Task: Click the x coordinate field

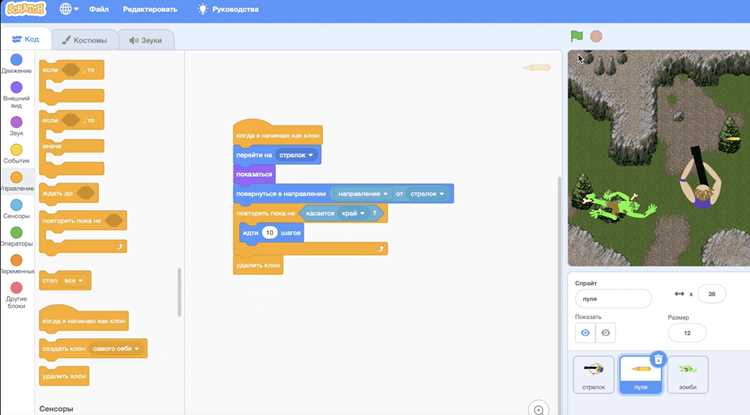Action: [711, 294]
